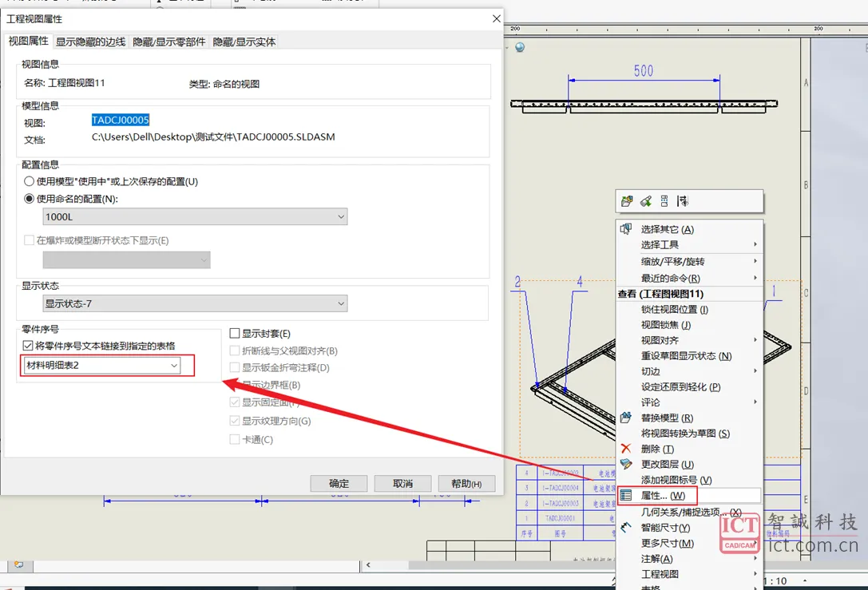
Task: Open the 显示状态-7 dropdown
Action: (x=195, y=303)
